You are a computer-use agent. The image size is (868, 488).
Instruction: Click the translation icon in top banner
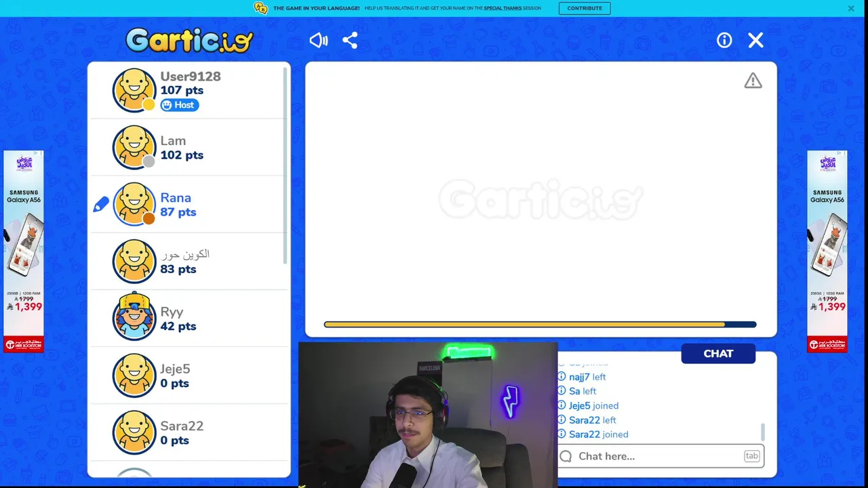click(261, 8)
